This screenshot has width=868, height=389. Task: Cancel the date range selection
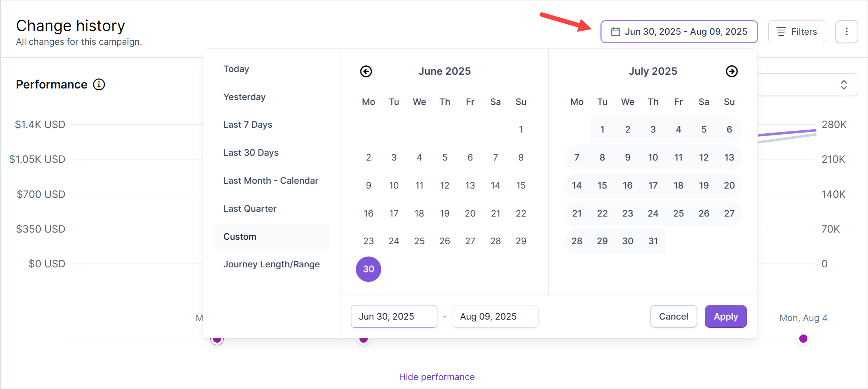coord(673,317)
